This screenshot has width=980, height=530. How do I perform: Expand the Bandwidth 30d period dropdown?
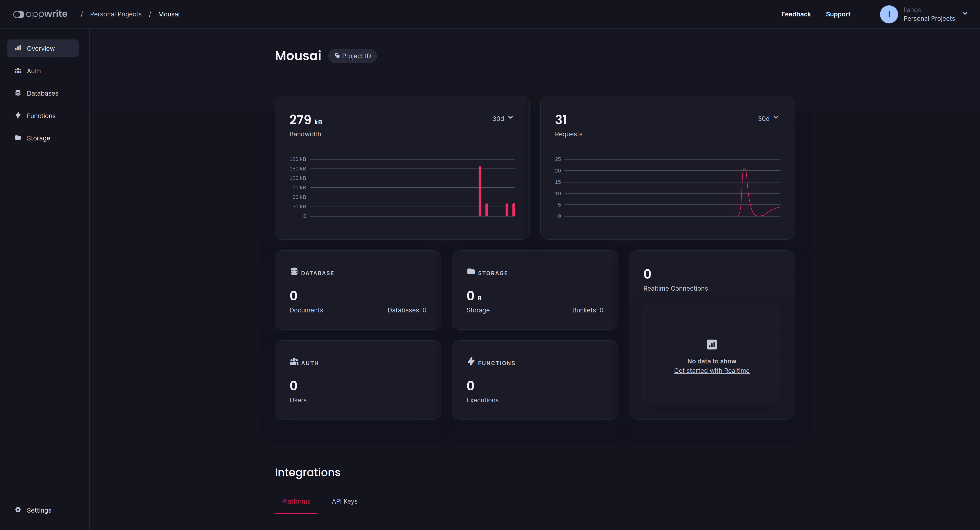(x=503, y=118)
